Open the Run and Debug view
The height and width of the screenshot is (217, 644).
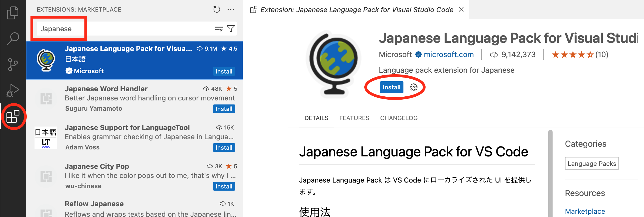click(13, 90)
